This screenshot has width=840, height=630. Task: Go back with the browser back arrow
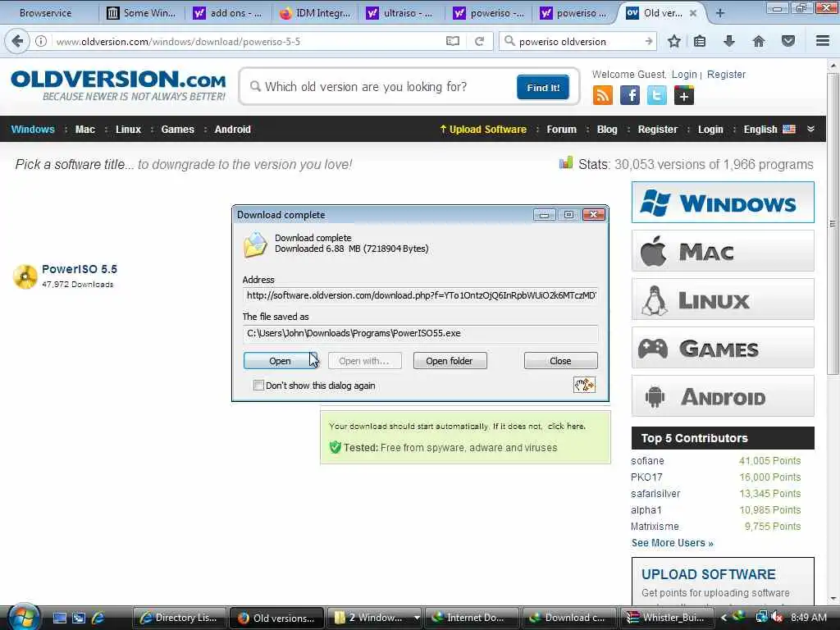pyautogui.click(x=16, y=41)
